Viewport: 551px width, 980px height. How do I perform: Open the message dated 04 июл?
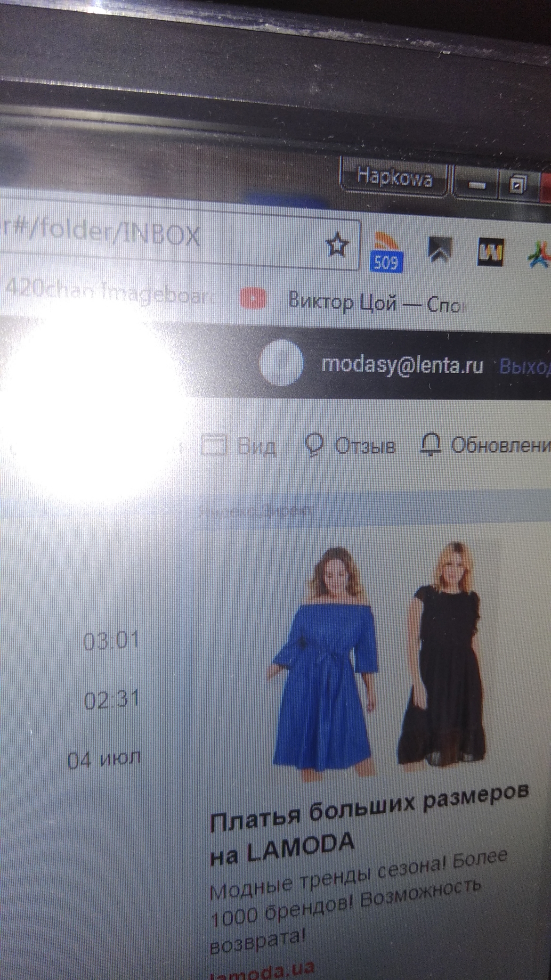pos(104,759)
